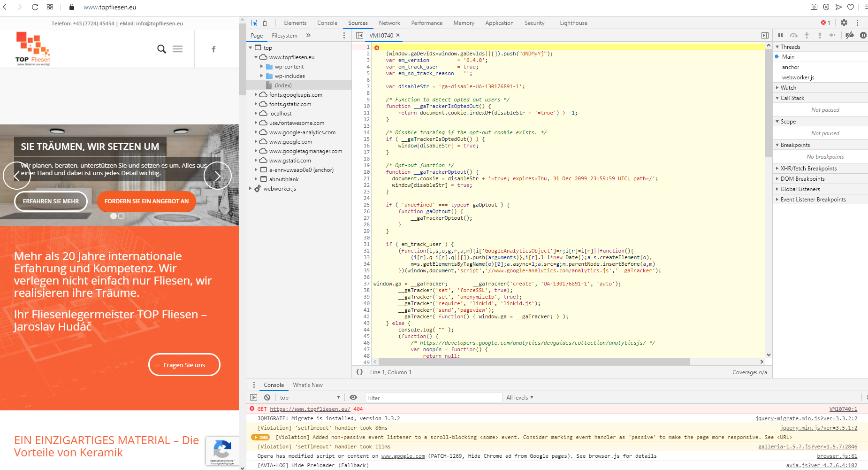Expand the webworker.js tree node

pyautogui.click(x=251, y=189)
